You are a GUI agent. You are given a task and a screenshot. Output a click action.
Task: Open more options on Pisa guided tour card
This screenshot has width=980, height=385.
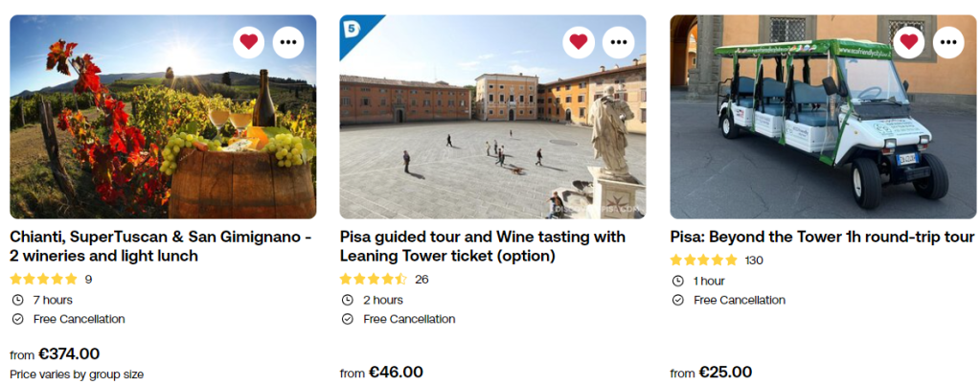[619, 42]
